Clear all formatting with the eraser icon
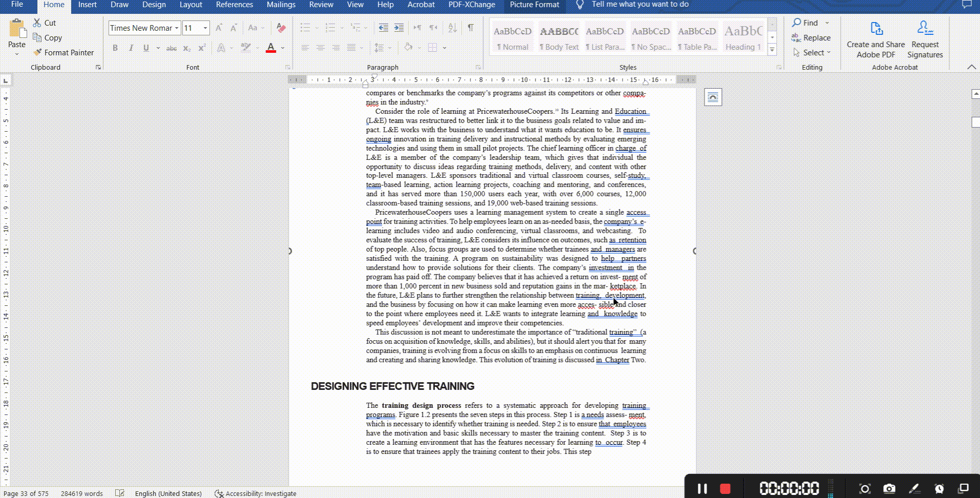The height and width of the screenshot is (498, 980). coord(281,28)
